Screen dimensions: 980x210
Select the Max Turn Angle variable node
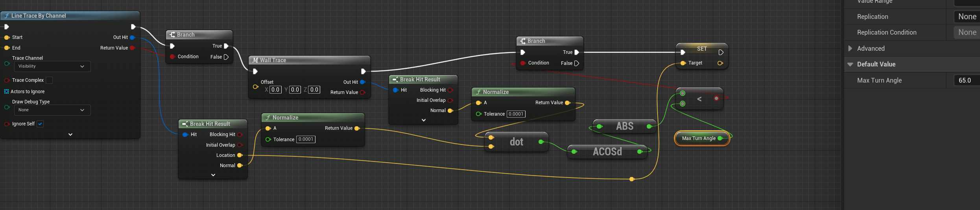point(702,138)
